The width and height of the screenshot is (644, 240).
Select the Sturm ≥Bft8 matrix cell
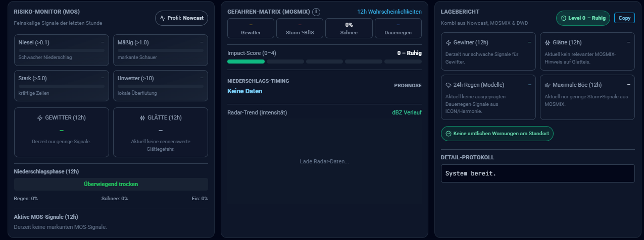[300, 28]
